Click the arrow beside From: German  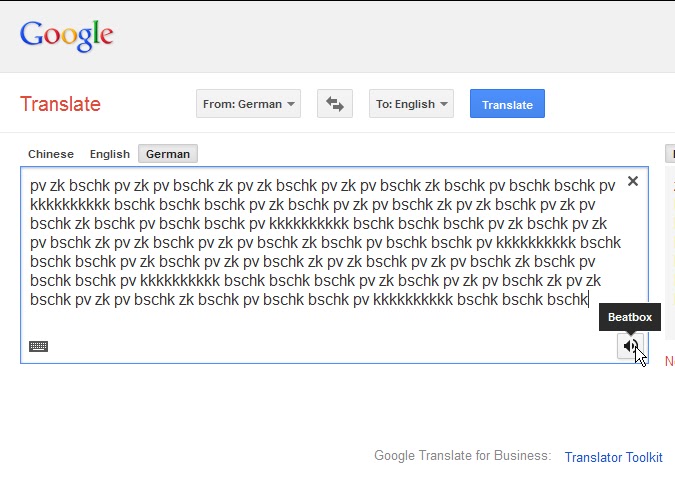pos(291,104)
